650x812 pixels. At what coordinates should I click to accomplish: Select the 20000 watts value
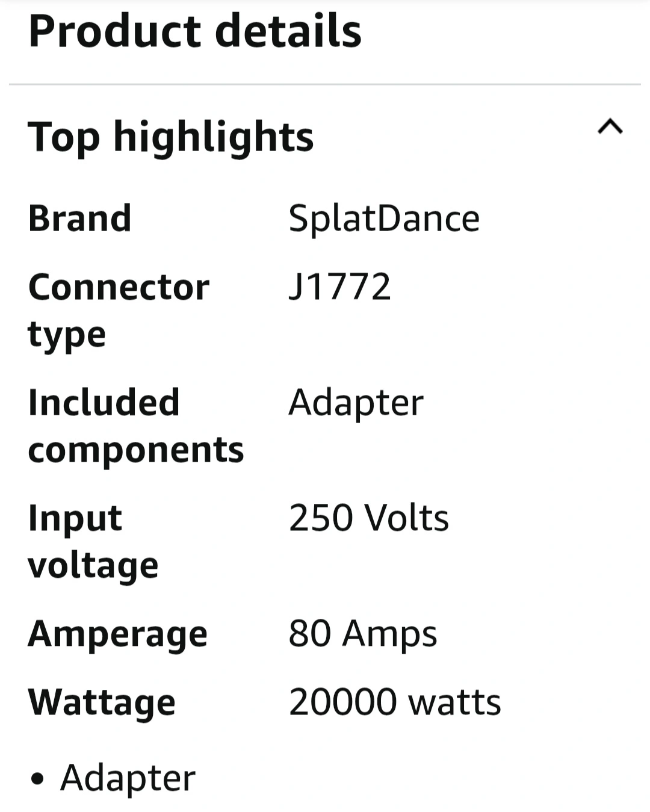tap(395, 702)
